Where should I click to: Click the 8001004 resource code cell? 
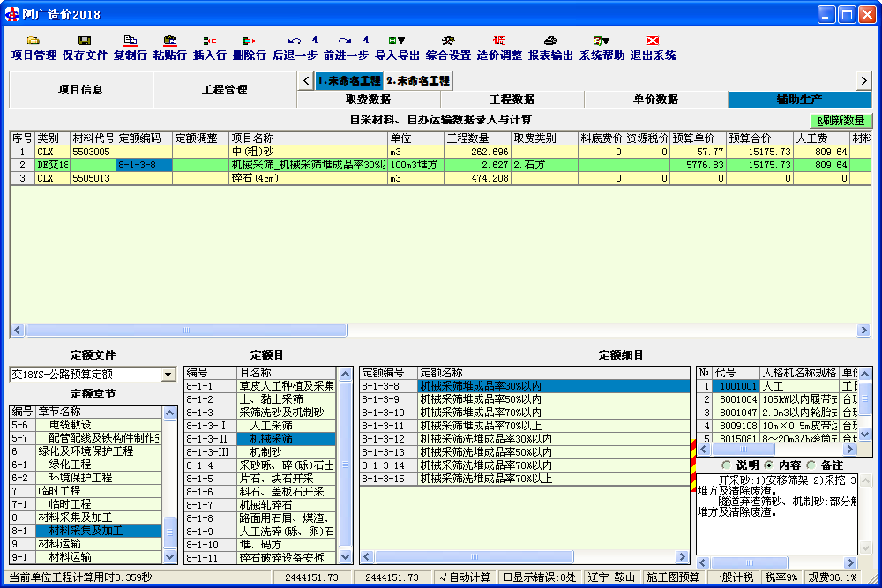[x=736, y=399]
